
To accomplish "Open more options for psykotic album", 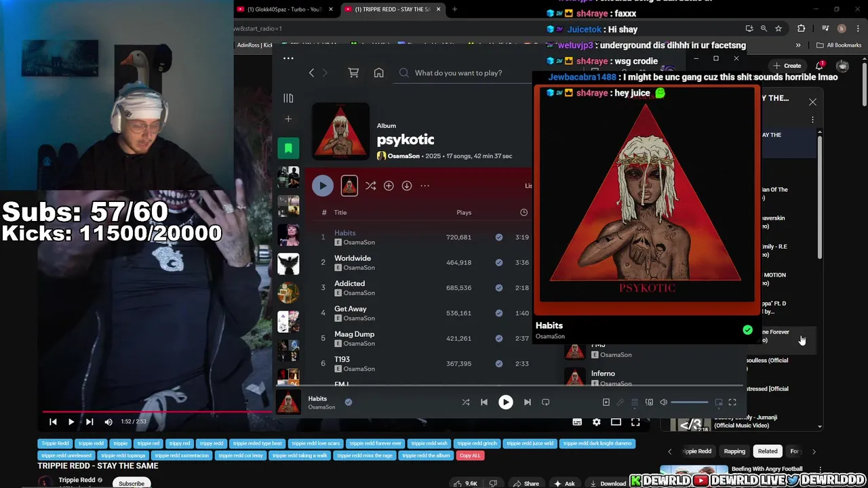I will coord(425,186).
